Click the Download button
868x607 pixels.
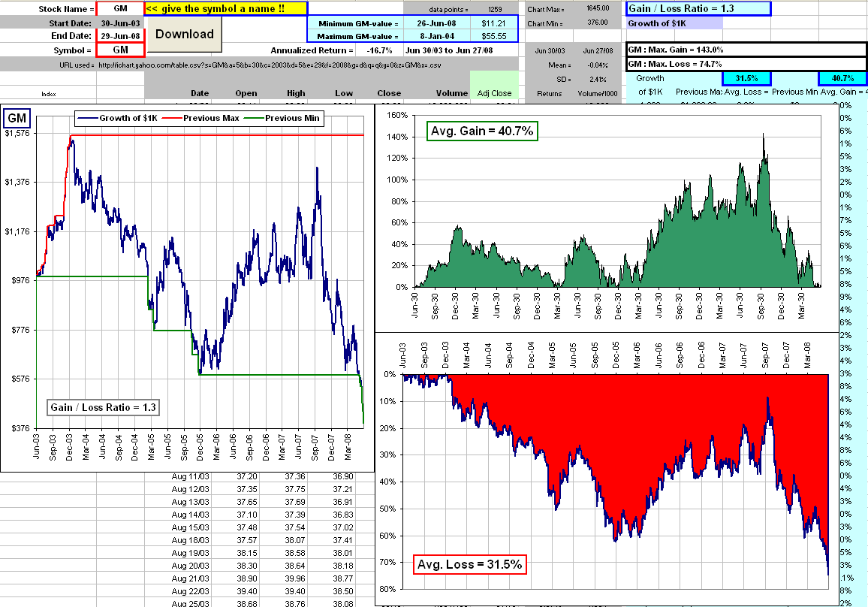(185, 35)
